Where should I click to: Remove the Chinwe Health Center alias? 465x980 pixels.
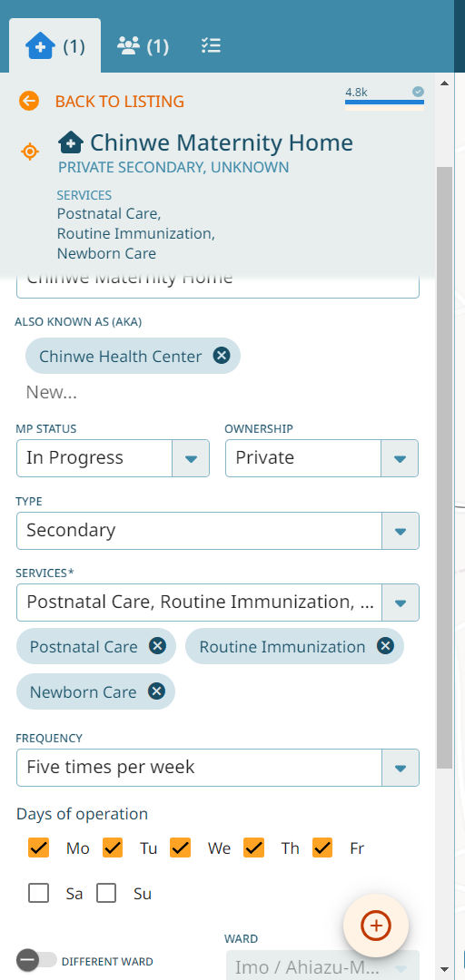pos(222,356)
